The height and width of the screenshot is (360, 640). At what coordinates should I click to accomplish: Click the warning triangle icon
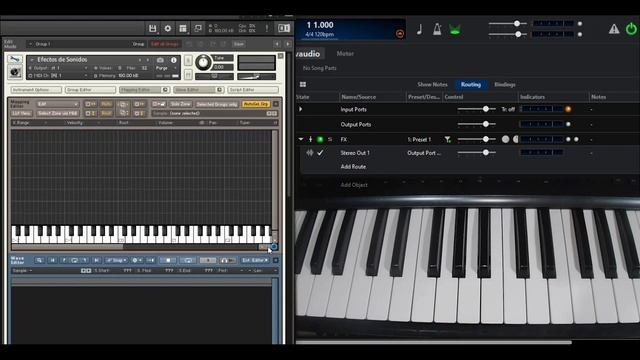pos(613,29)
